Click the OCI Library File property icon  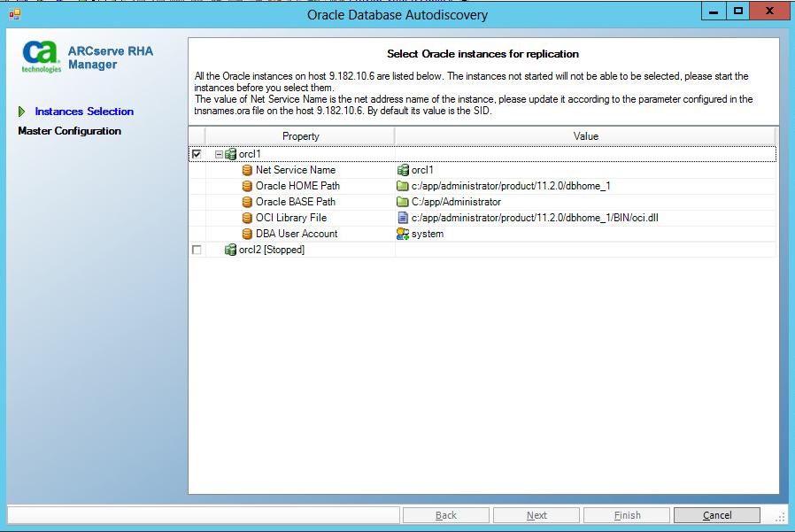pyautogui.click(x=247, y=218)
